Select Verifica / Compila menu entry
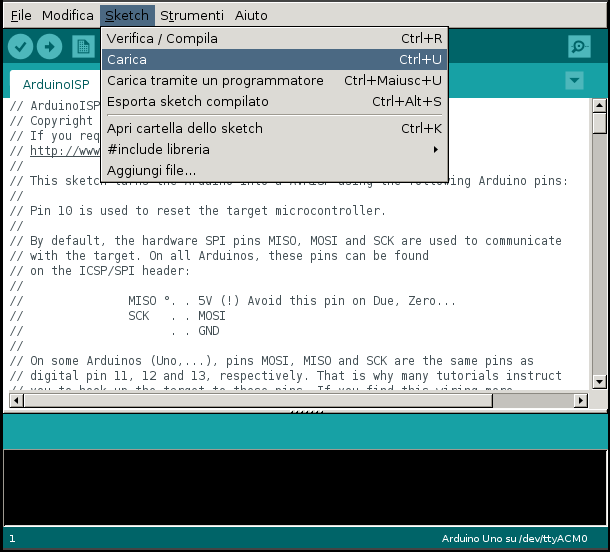 click(275, 39)
